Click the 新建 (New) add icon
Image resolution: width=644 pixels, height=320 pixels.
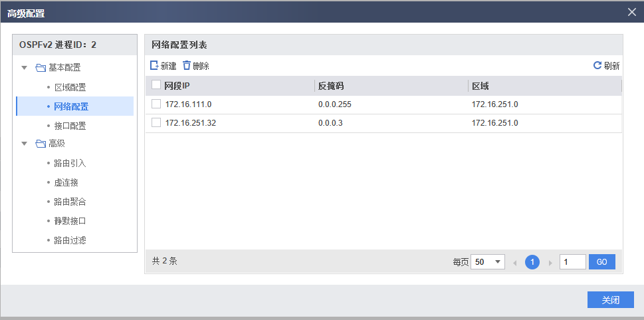(x=155, y=66)
